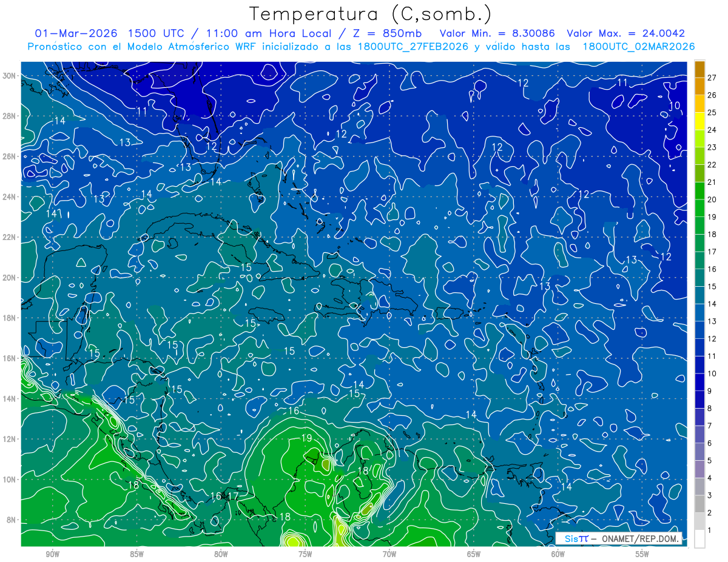Click the "Valor Min. = 8.30086" readout

(x=497, y=33)
